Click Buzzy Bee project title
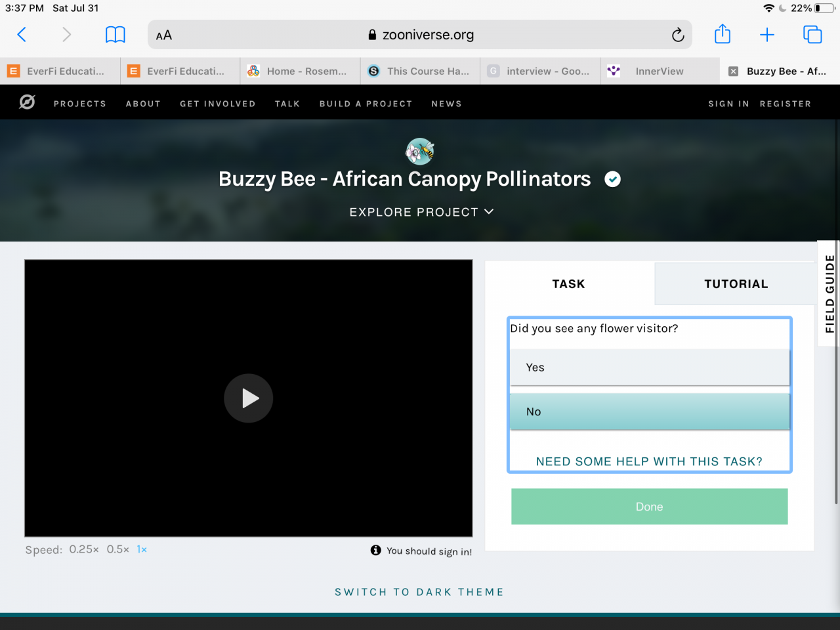 405,179
